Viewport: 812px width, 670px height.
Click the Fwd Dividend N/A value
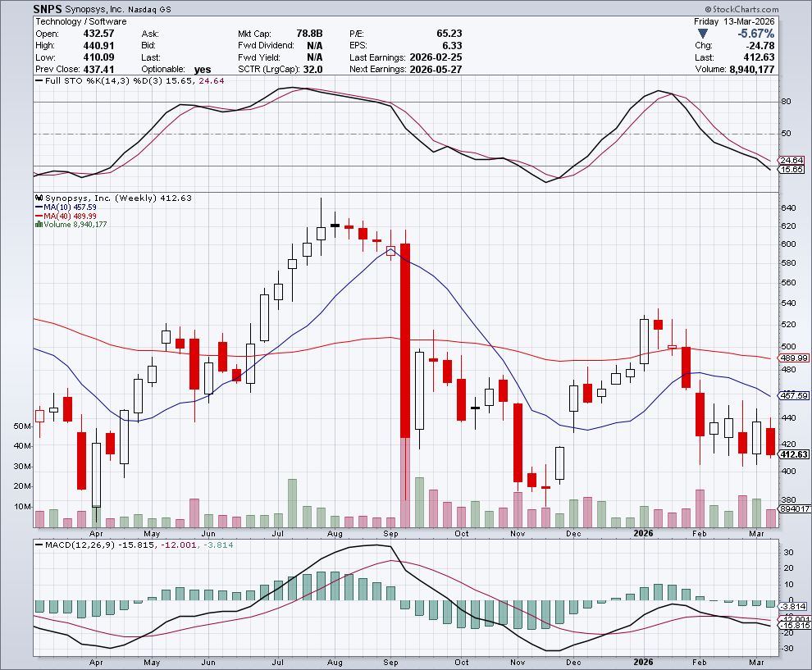[314, 46]
